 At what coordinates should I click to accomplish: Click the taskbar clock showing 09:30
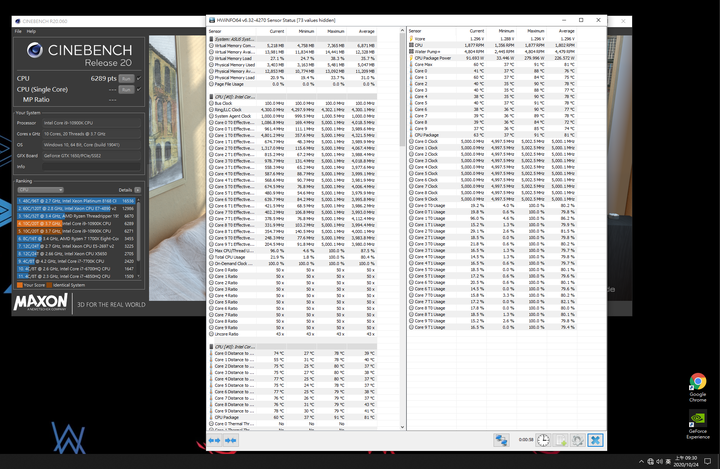coord(686,461)
